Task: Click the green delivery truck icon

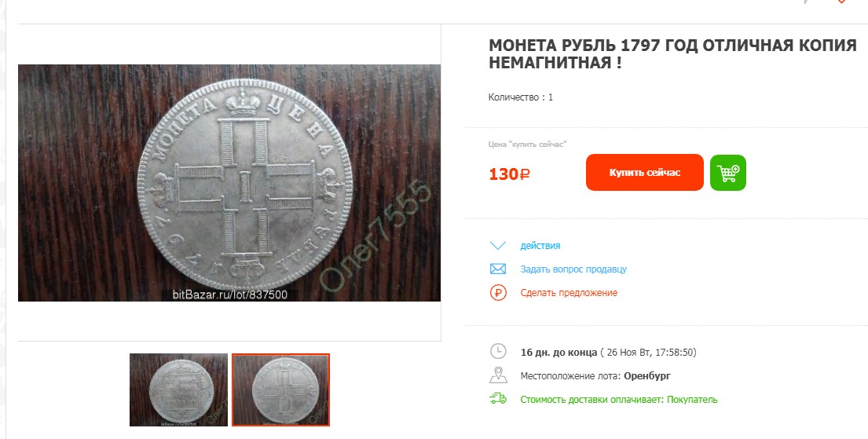Action: [x=498, y=399]
